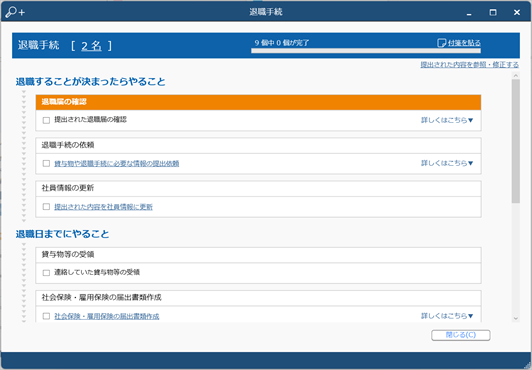This screenshot has width=532, height=370.
Task: Open 提出された内容を参照・修正する link
Action: 470,64
